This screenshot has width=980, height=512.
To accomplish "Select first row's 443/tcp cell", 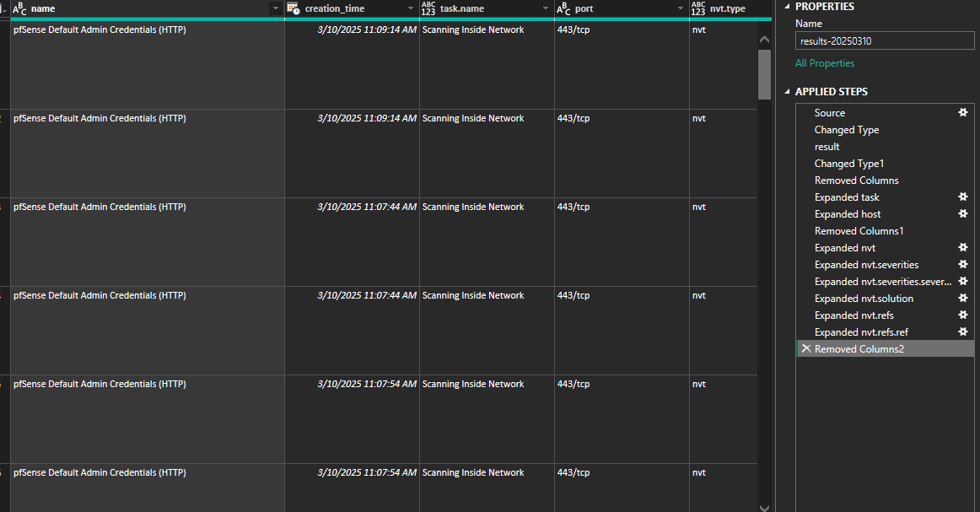I will [x=622, y=65].
